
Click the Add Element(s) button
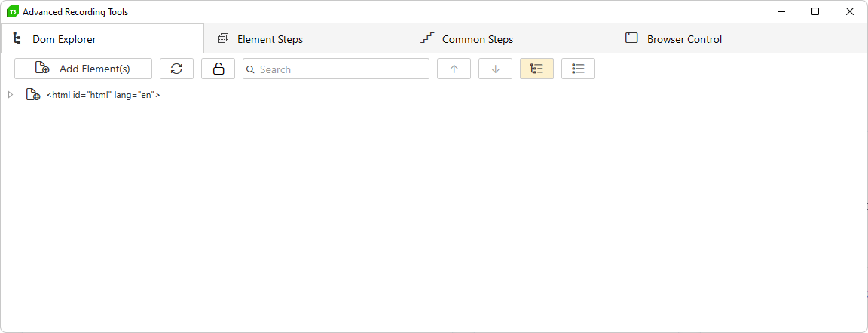point(83,69)
